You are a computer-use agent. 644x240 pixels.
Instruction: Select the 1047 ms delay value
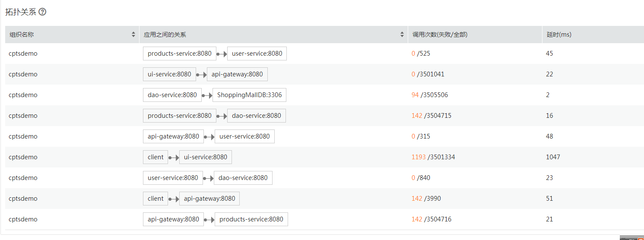point(553,157)
